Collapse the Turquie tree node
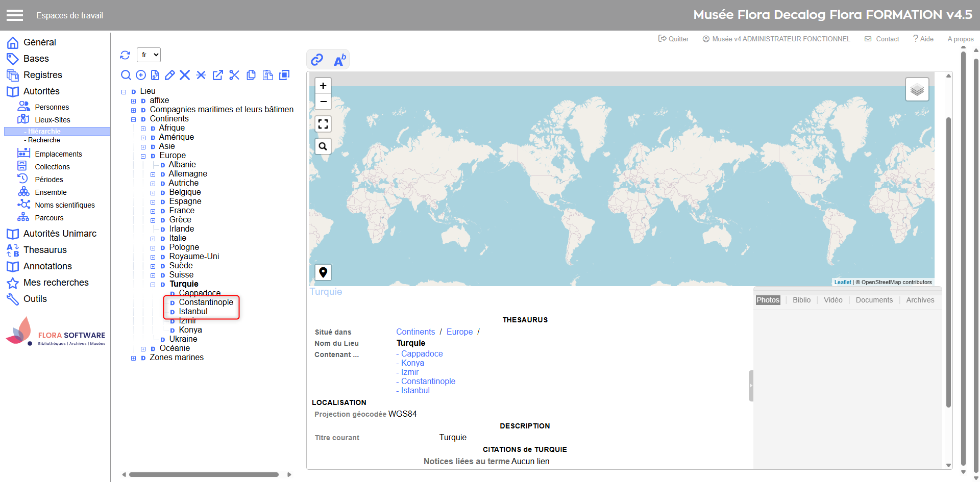Viewport: 980px width, 482px height. click(153, 285)
